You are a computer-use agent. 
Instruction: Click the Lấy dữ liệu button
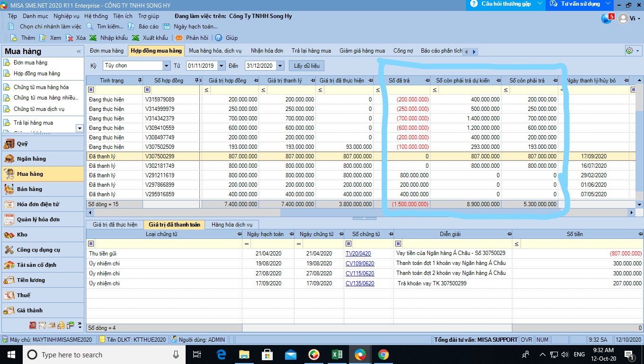coord(306,65)
